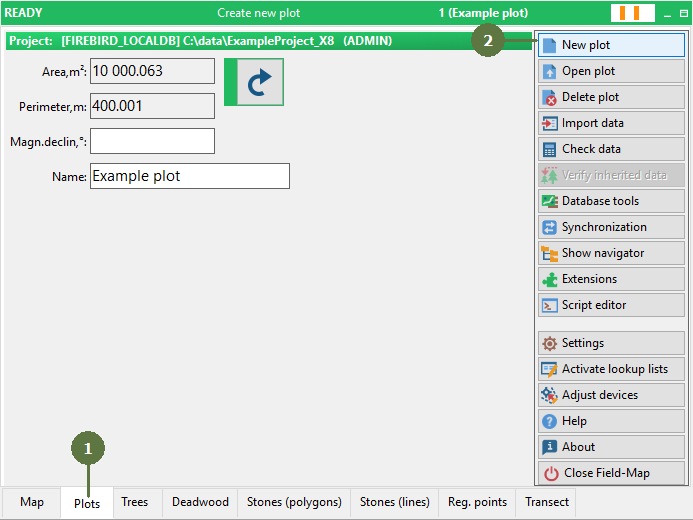Select the Plots tab

(87, 502)
